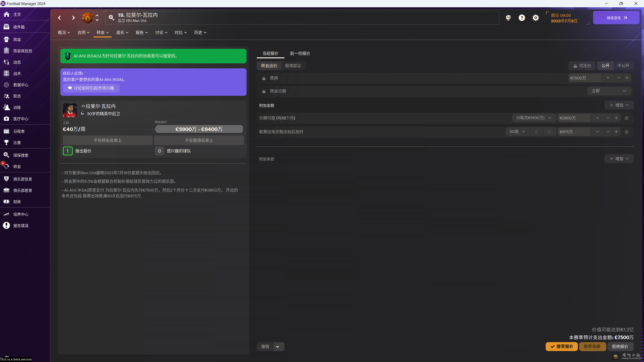The image size is (644, 362).
Task: Open 阵容规划员 squad planner icon
Action: pos(7,51)
